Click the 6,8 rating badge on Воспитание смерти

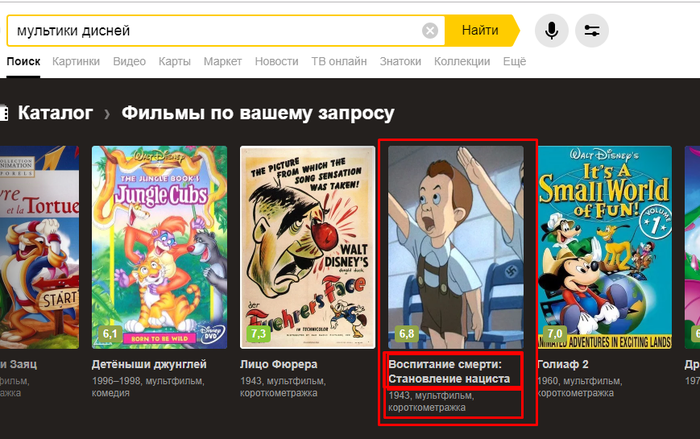406,334
